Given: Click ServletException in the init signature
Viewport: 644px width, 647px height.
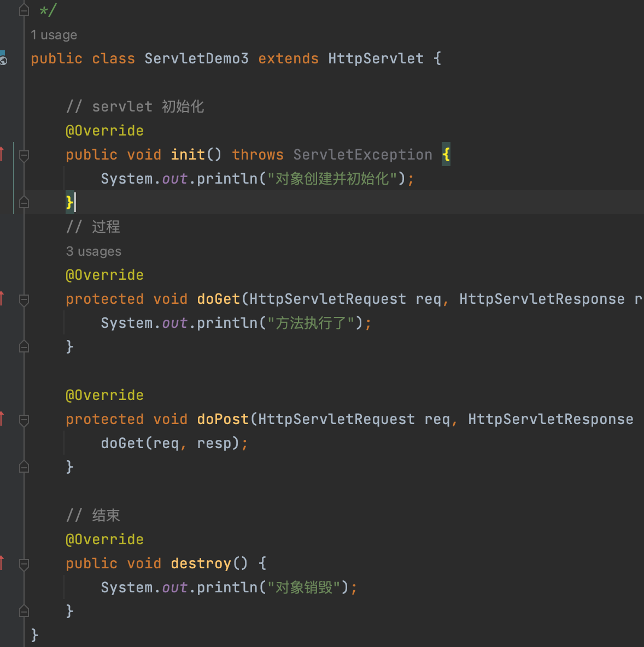Looking at the screenshot, I should tap(363, 155).
